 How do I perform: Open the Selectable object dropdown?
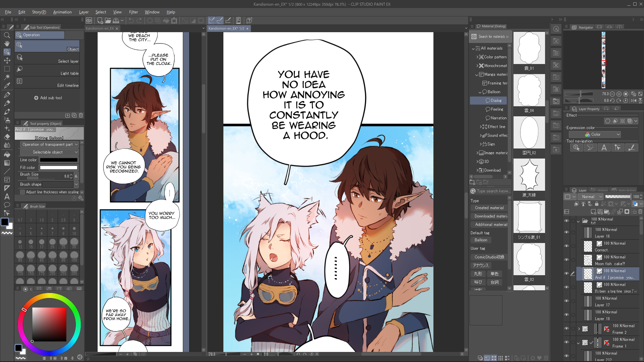[49, 152]
